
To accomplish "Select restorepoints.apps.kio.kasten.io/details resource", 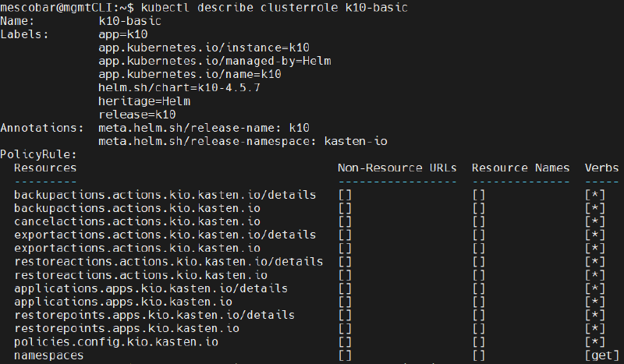I will 154,315.
